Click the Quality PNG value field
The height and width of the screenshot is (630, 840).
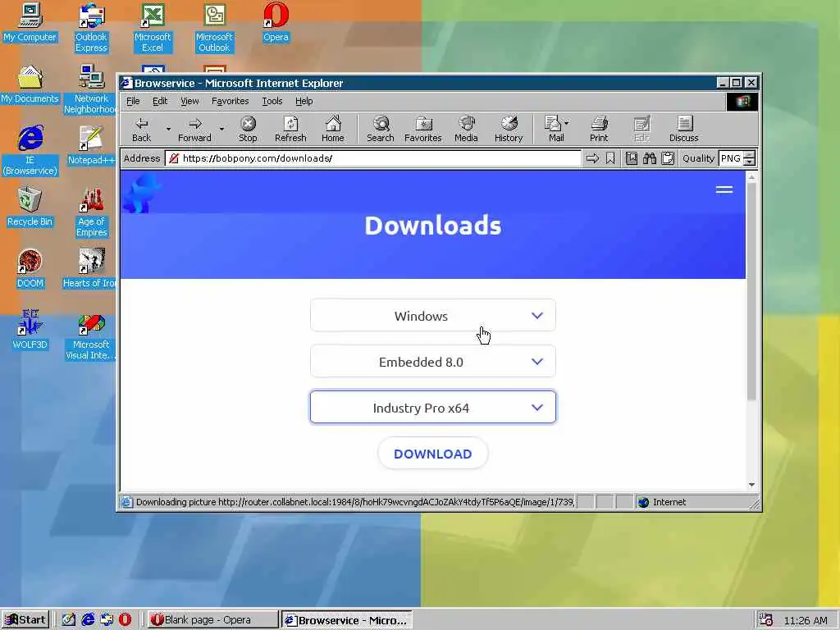(731, 158)
